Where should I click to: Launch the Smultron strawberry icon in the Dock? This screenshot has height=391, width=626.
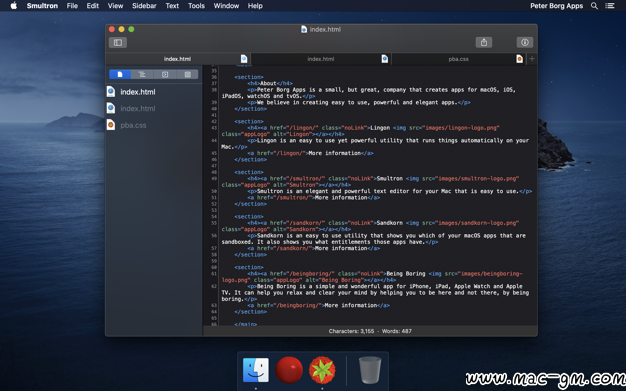(322, 370)
